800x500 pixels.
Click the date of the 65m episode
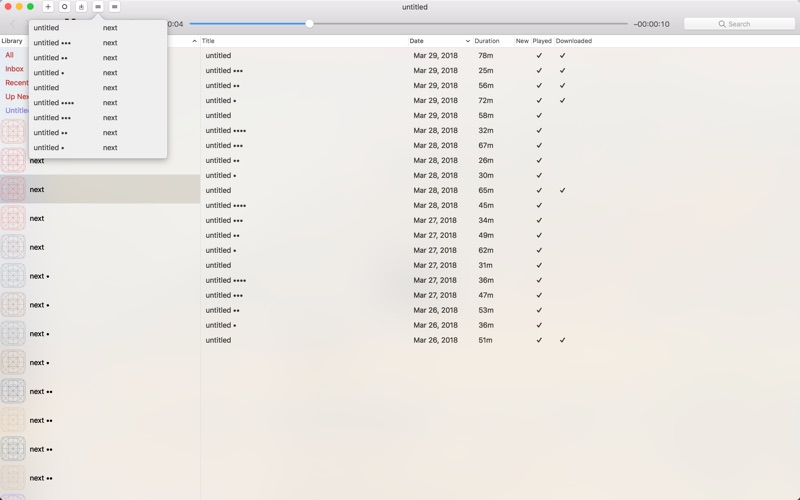(436, 190)
